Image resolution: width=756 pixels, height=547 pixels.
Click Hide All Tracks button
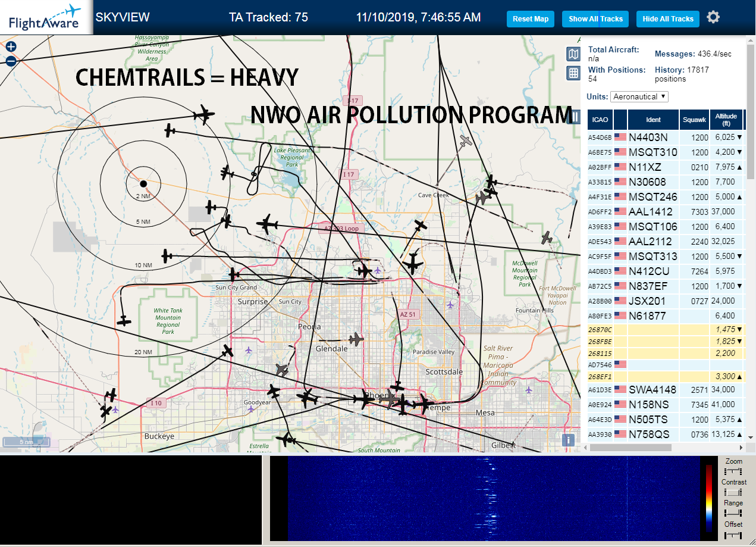[668, 19]
